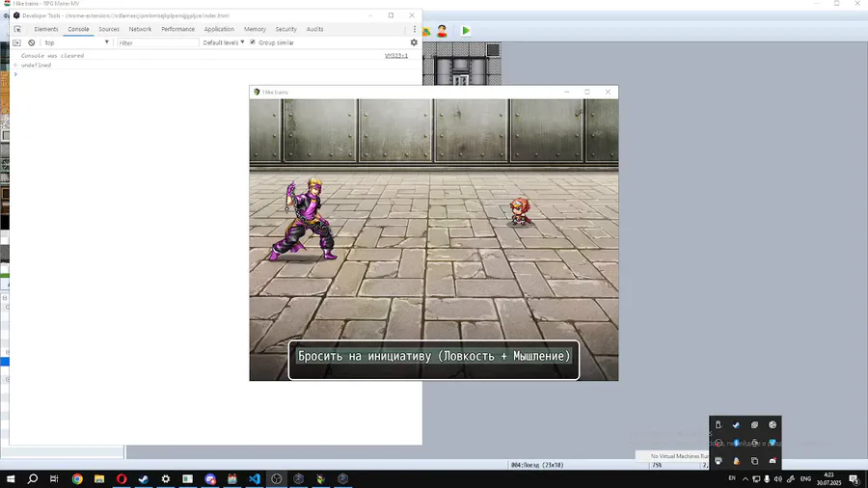Open the character generator icon in RPG Maker
Screen dimensions: 868x488
pos(442,31)
